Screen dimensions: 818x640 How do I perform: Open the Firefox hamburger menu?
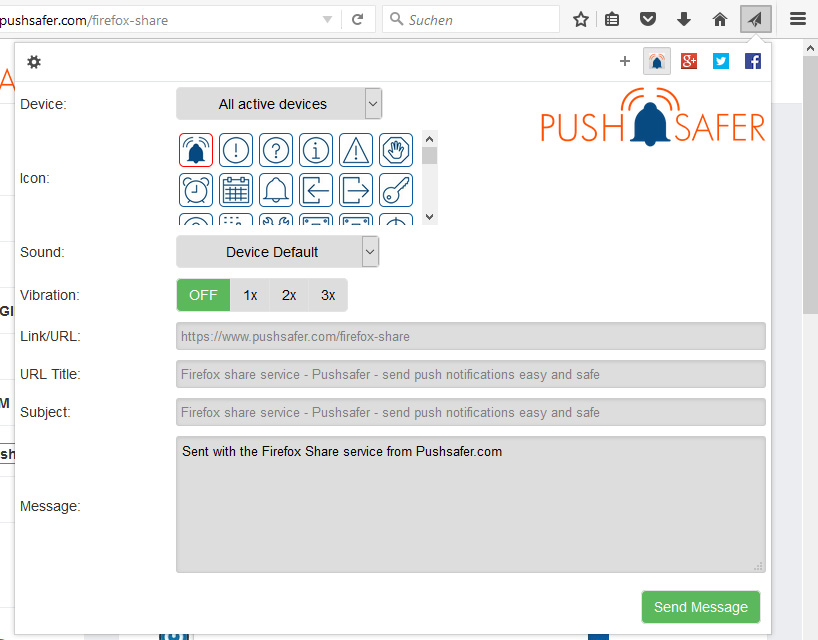[798, 20]
